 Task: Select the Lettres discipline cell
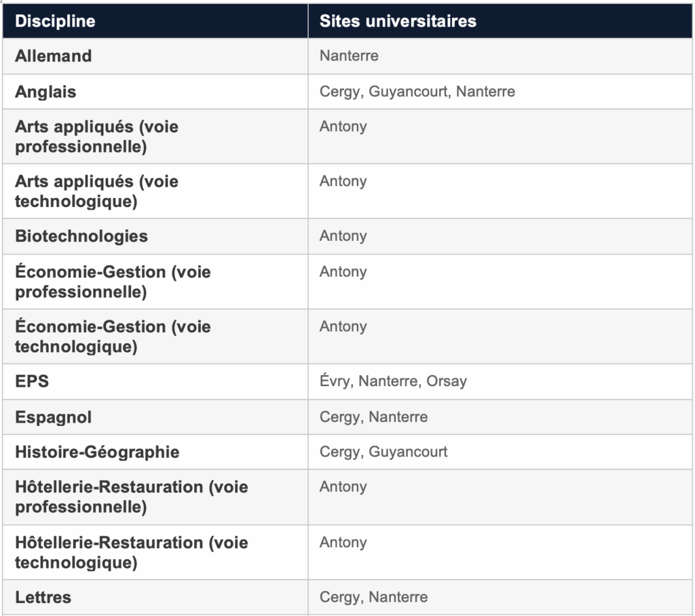point(43,598)
